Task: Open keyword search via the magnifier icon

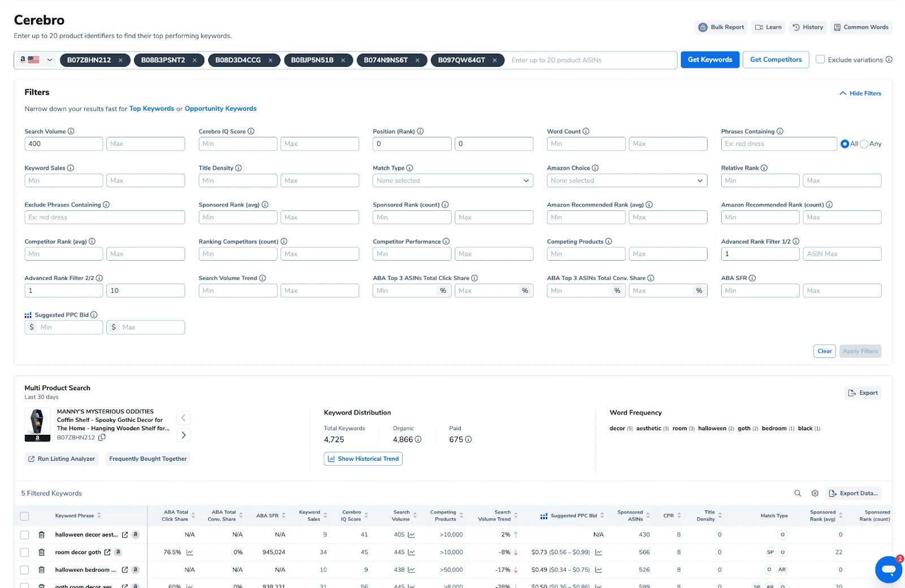Action: tap(798, 493)
